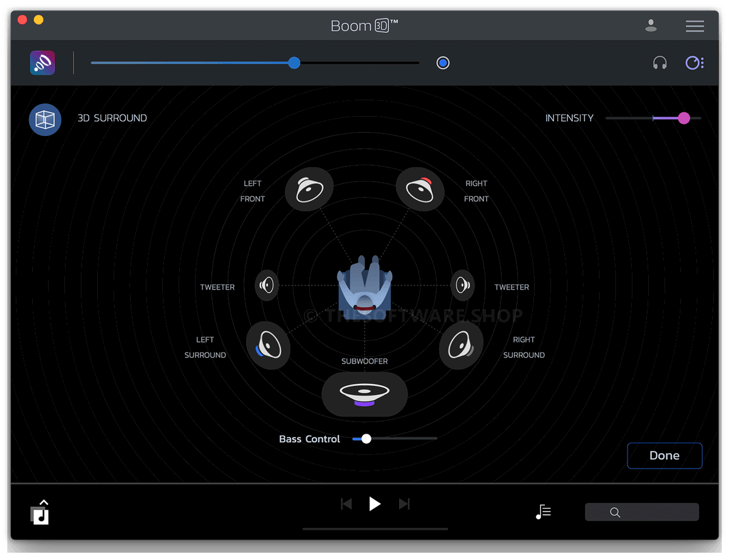The width and height of the screenshot is (729, 560).
Task: Toggle the Right Front speaker
Action: [420, 190]
